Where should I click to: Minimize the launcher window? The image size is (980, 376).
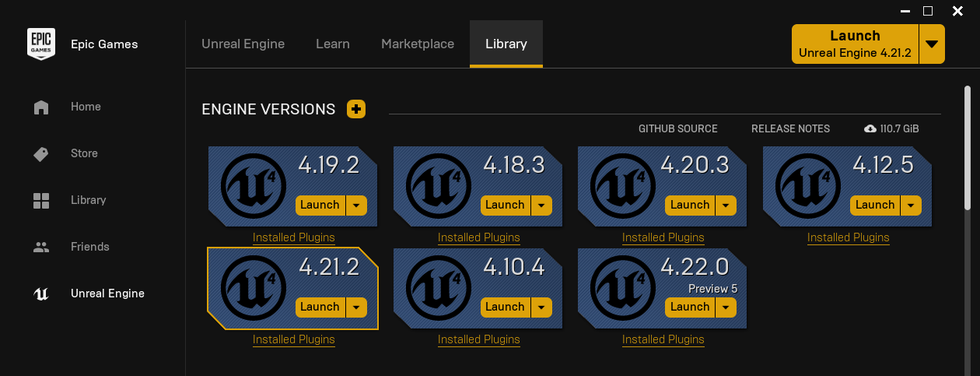coord(905,11)
